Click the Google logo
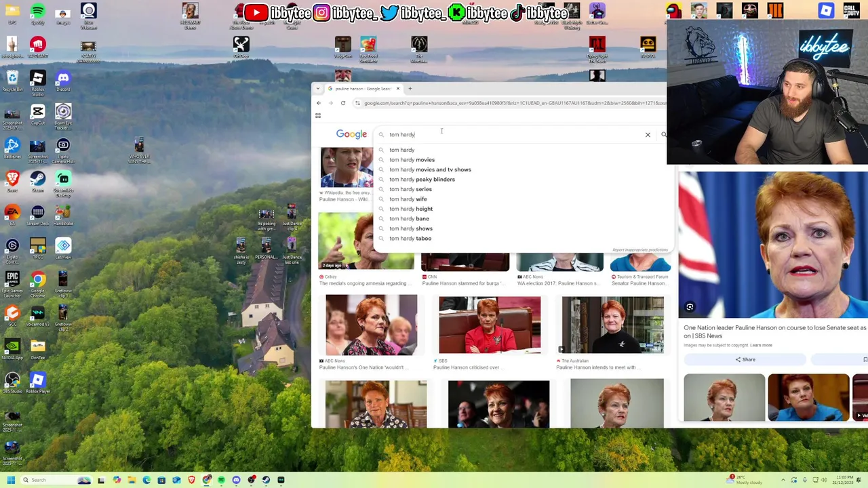The width and height of the screenshot is (868, 488). pos(351,134)
